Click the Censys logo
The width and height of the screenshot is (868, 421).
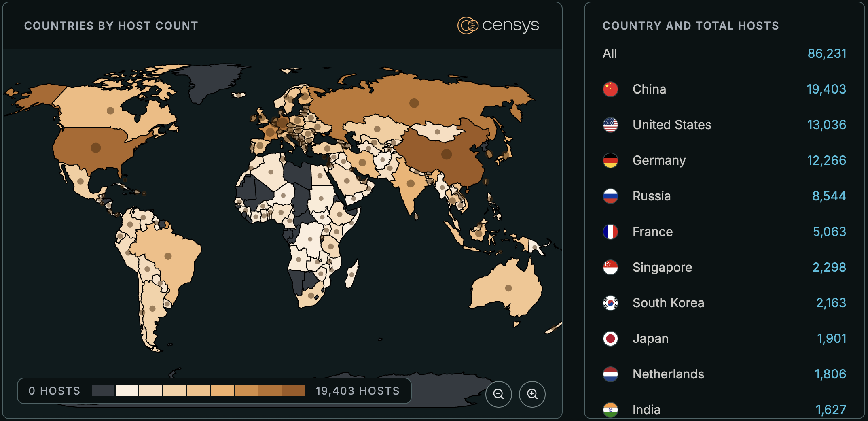[498, 26]
